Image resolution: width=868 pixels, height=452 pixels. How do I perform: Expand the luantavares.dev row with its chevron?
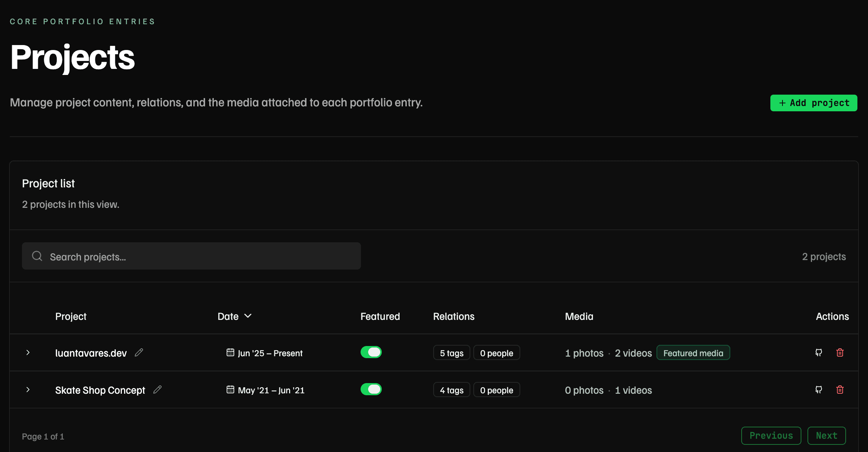pyautogui.click(x=28, y=352)
